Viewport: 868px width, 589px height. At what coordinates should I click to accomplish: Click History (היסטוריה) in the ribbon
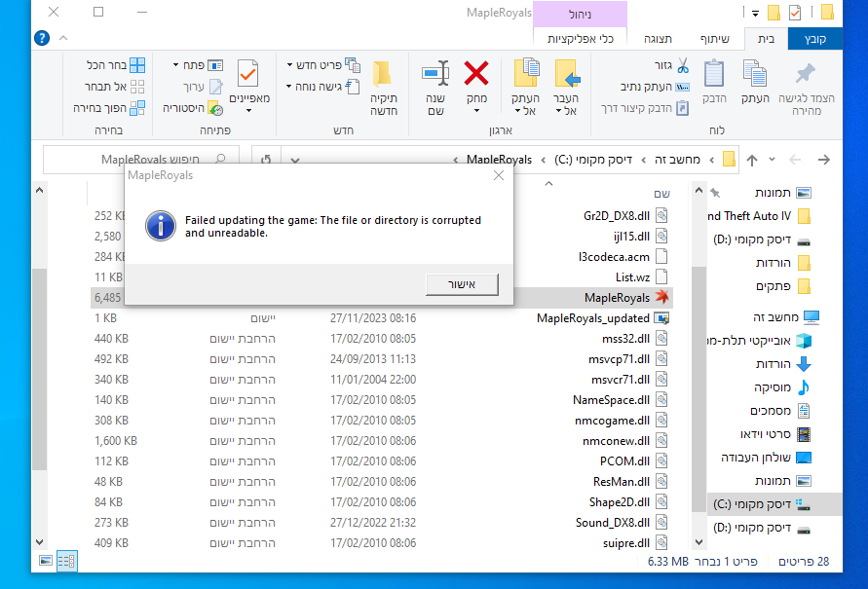[x=193, y=108]
